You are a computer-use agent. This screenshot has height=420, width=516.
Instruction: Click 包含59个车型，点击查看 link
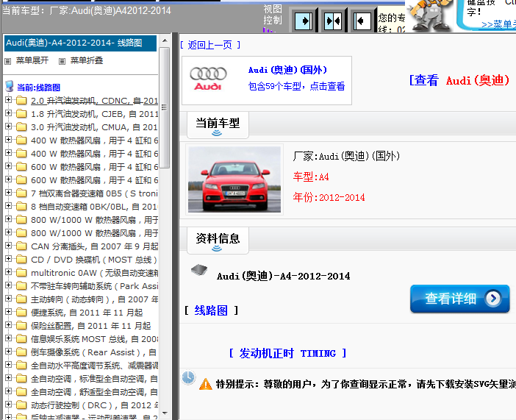296,86
